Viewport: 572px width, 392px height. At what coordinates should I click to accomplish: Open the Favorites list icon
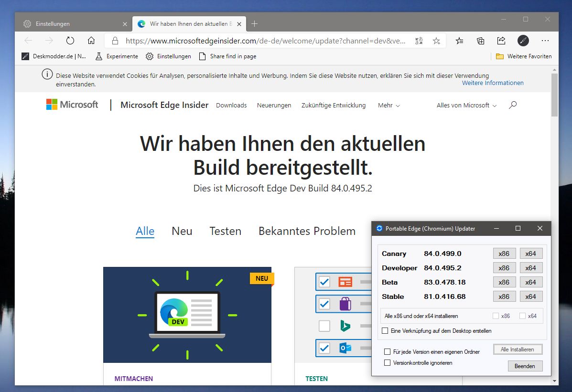[460, 41]
